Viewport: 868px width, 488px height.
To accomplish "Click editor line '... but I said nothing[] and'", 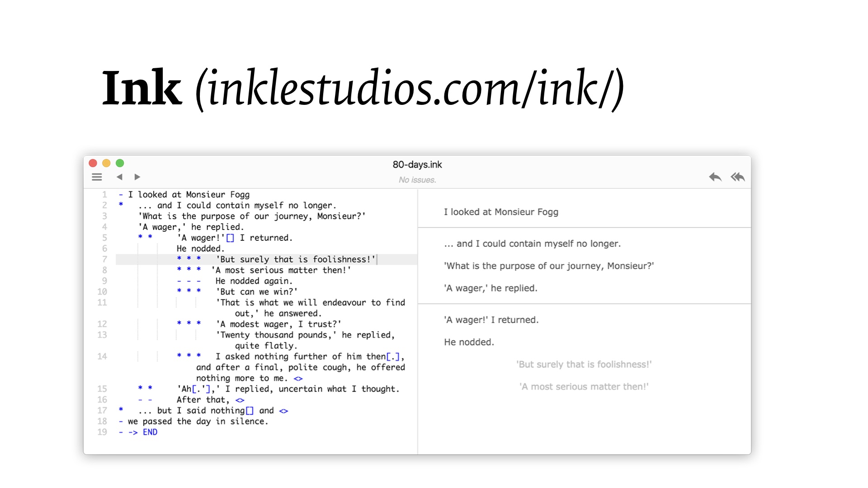I will pos(213,411).
